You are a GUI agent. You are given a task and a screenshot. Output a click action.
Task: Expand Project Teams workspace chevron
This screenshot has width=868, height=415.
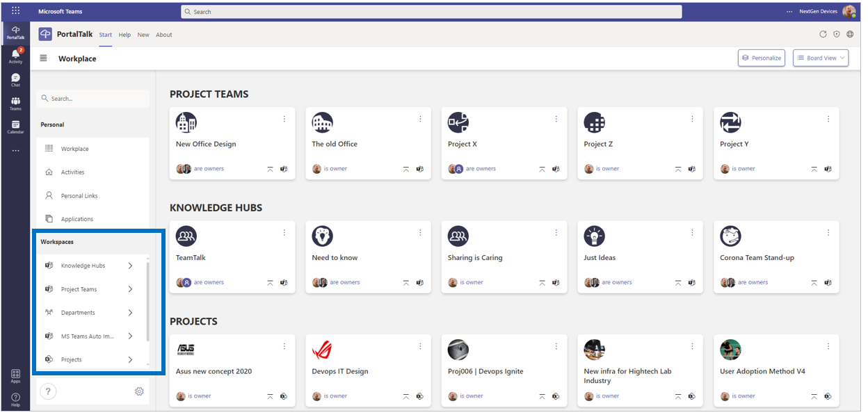pyautogui.click(x=130, y=289)
